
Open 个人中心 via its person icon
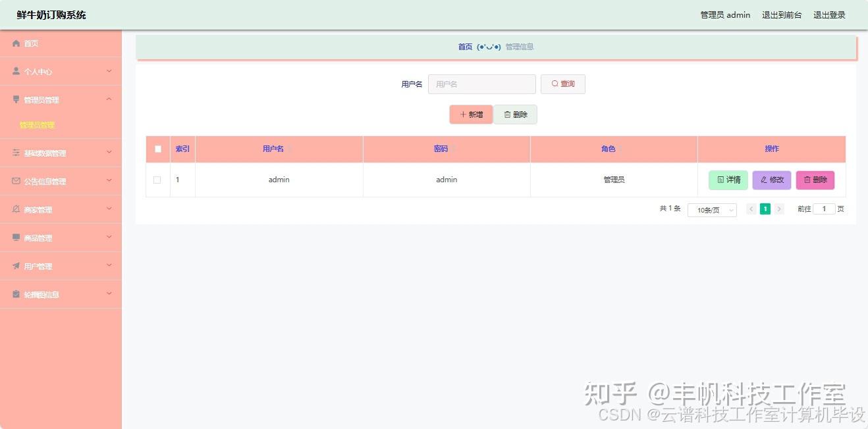click(16, 71)
